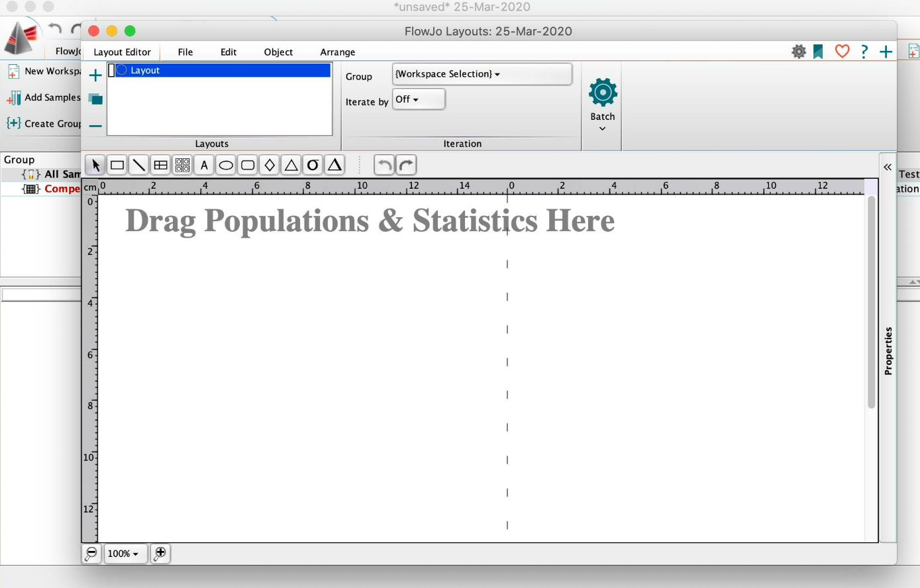Screen dimensions: 920x588
Task: Click the horizontal ruler above the canvas
Action: pyautogui.click(x=481, y=187)
